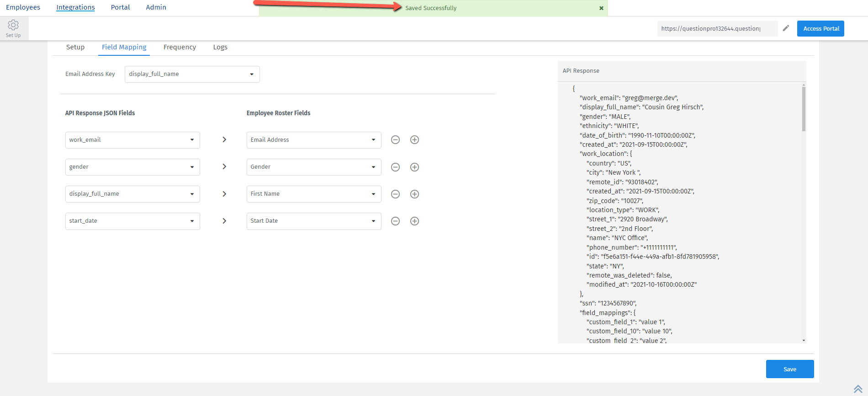Dismiss the Saved Successfully notification
This screenshot has width=868, height=396.
tap(601, 8)
